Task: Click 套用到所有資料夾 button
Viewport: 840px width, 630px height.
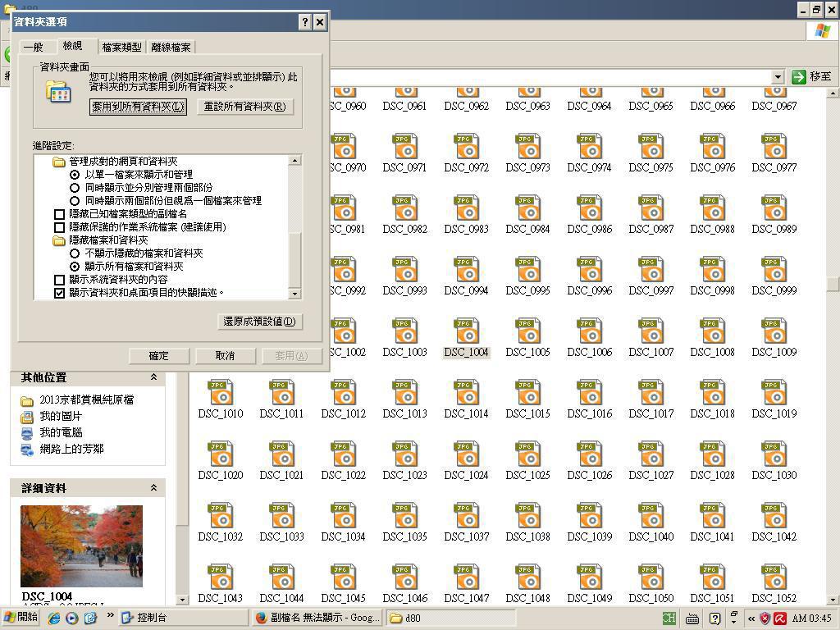Action: click(x=138, y=107)
